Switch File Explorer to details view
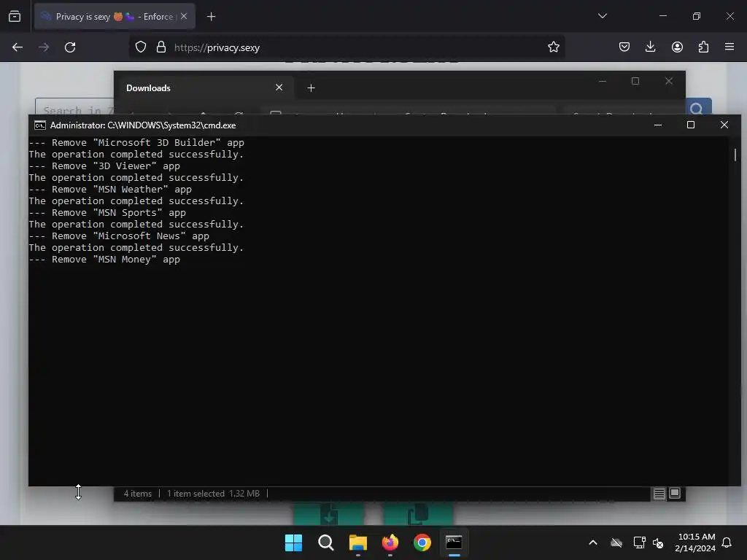 659,494
